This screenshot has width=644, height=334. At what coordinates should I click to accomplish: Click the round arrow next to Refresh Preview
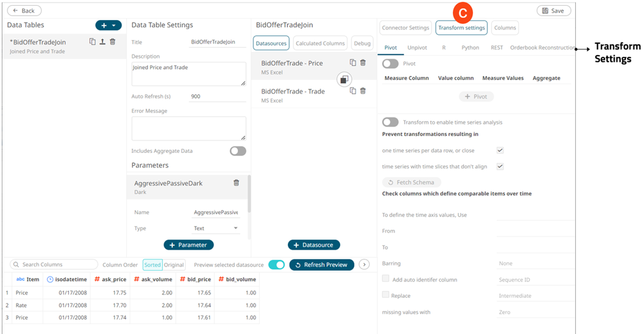pos(364,265)
